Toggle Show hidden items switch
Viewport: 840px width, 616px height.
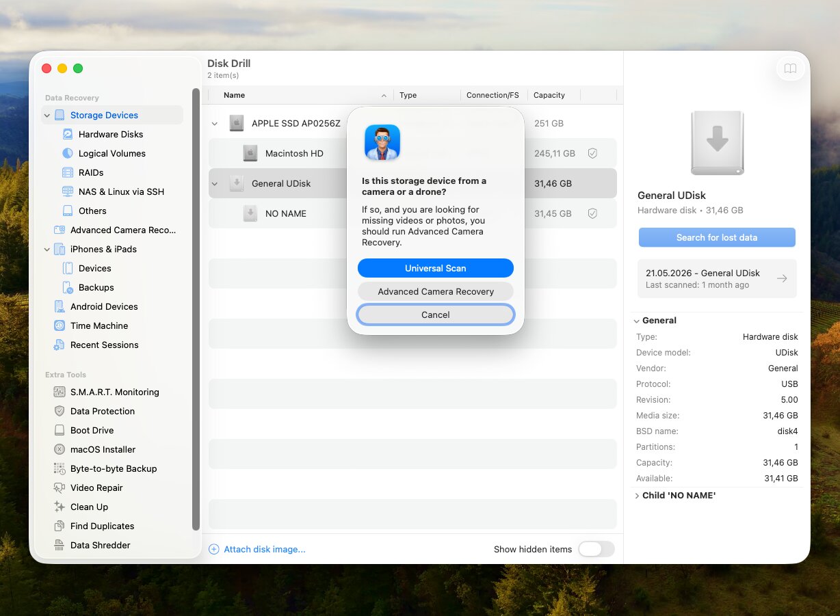pyautogui.click(x=596, y=549)
